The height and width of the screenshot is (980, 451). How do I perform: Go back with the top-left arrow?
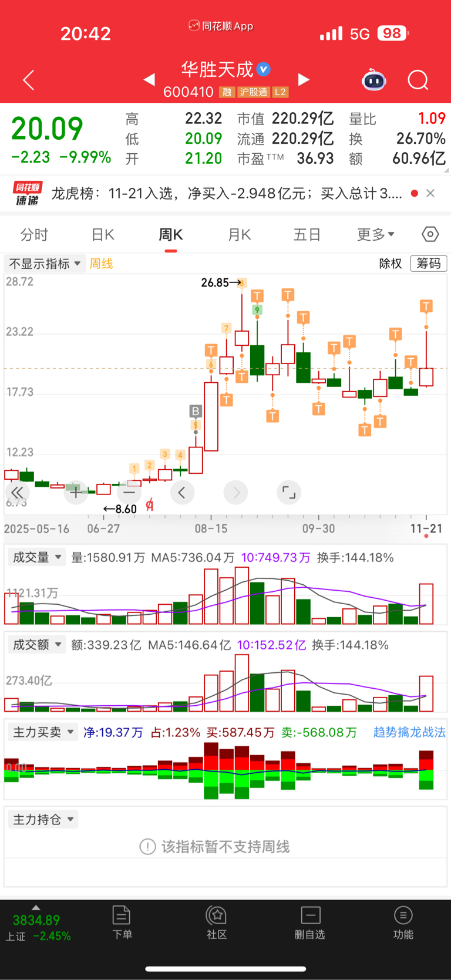point(28,80)
